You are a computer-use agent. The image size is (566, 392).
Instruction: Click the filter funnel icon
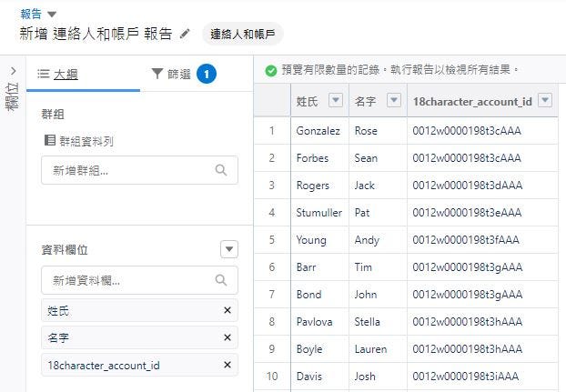click(x=157, y=74)
